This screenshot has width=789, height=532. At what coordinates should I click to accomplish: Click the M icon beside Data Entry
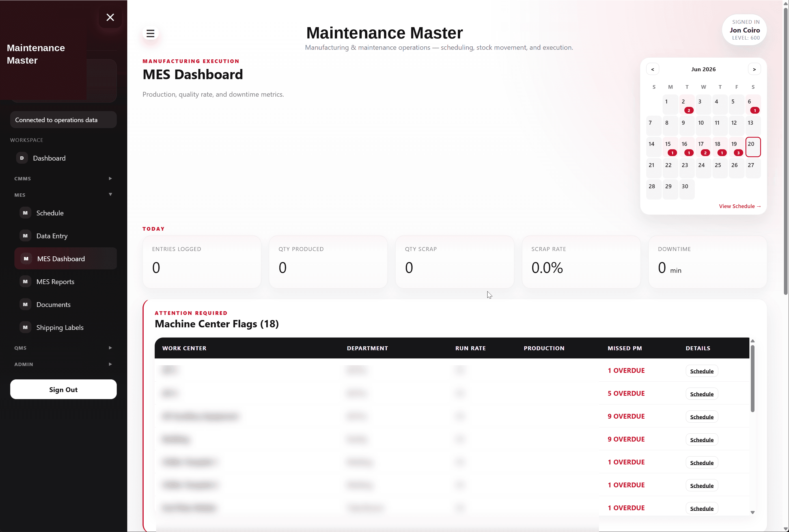tap(25, 236)
